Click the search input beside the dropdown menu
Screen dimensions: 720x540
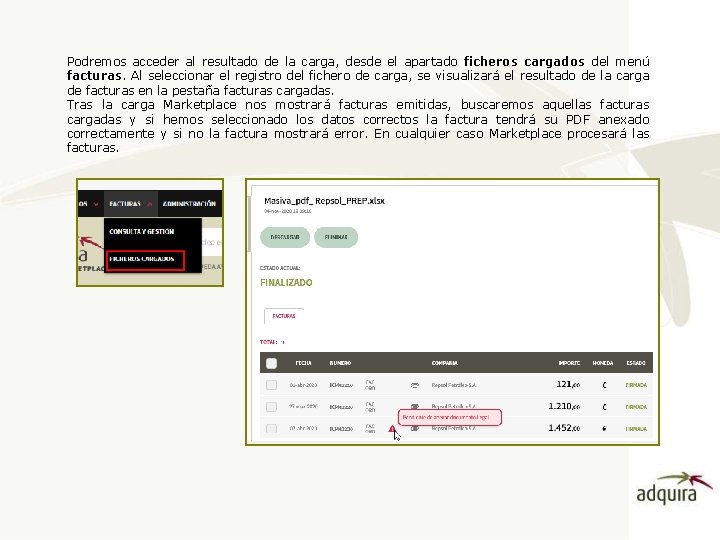(212, 242)
